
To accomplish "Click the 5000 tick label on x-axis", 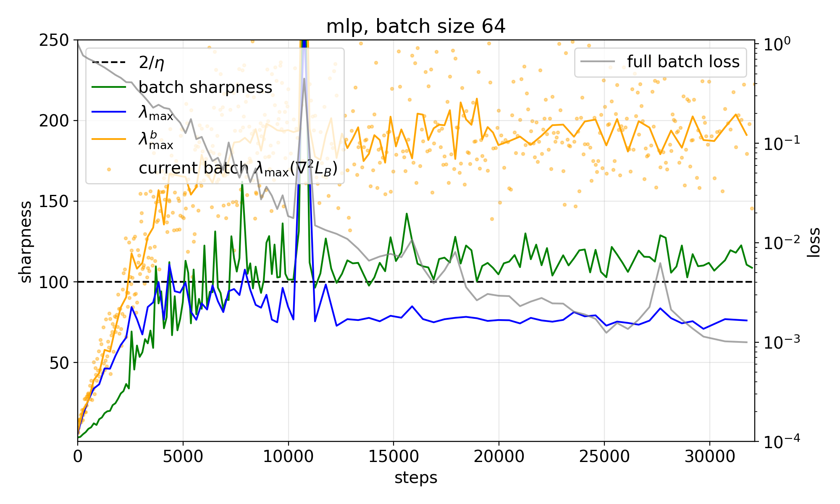I will point(183,457).
